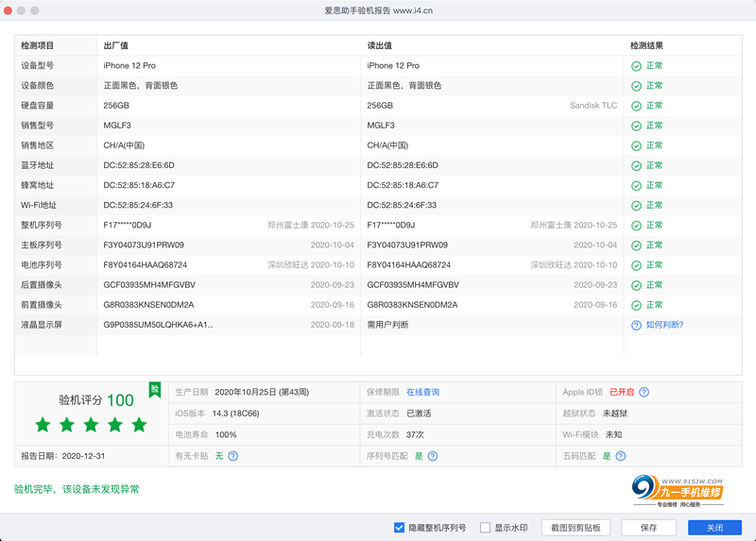Click the green check icon in 销售地区 row
This screenshot has width=756, height=541.
[x=636, y=145]
